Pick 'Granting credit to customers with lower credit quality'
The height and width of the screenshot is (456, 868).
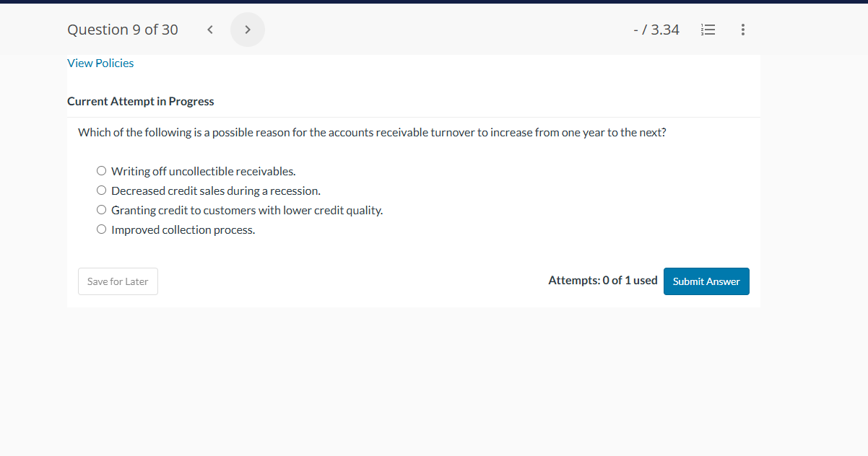coord(101,209)
